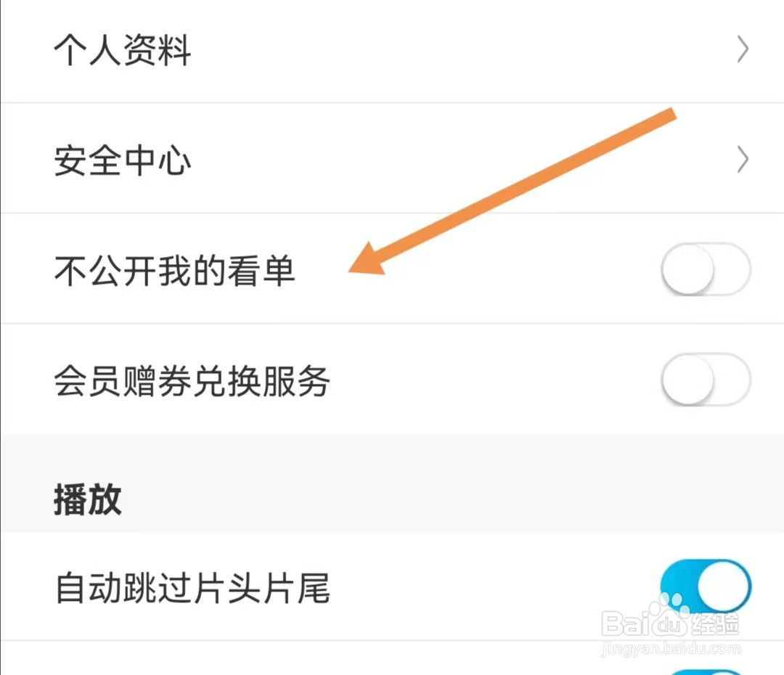This screenshot has width=784, height=675.
Task: Tap the 不公开我的看单 label text
Action: [174, 271]
